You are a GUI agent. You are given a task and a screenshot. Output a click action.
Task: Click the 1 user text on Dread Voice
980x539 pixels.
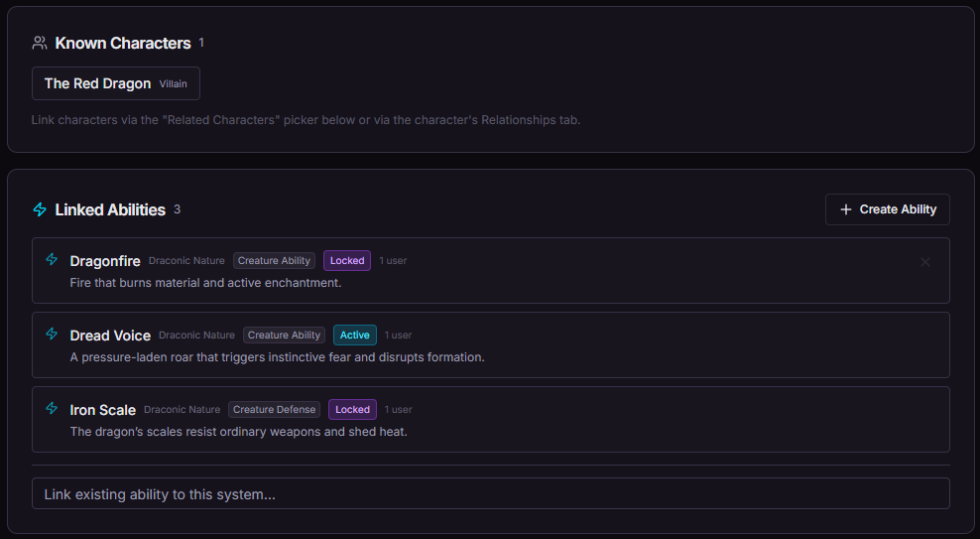(398, 336)
